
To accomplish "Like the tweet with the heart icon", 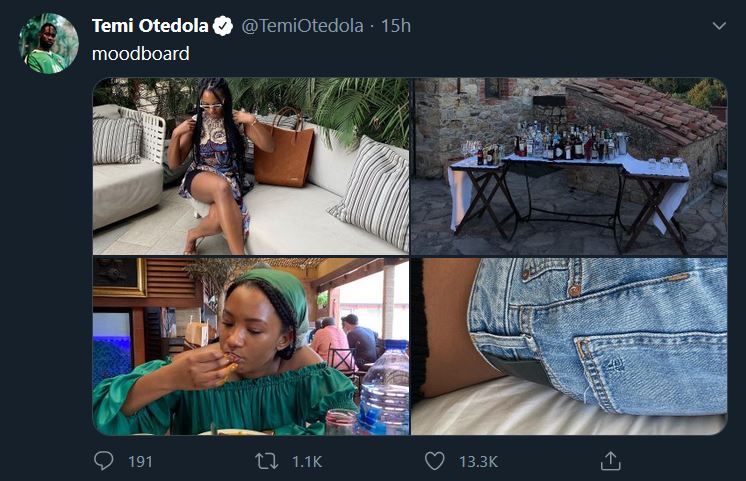I will (x=434, y=461).
